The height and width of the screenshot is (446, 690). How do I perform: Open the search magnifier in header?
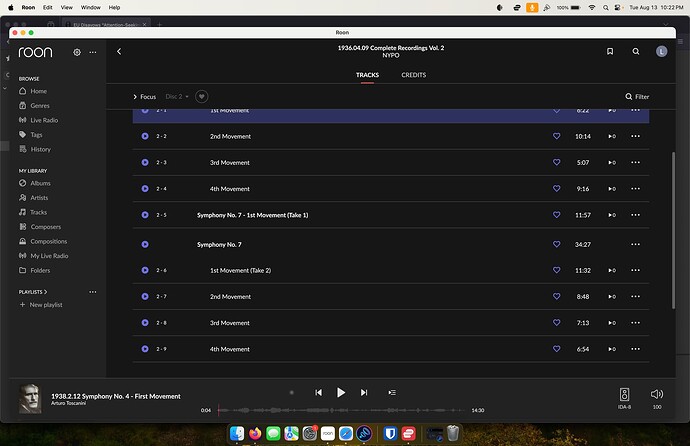pos(636,51)
